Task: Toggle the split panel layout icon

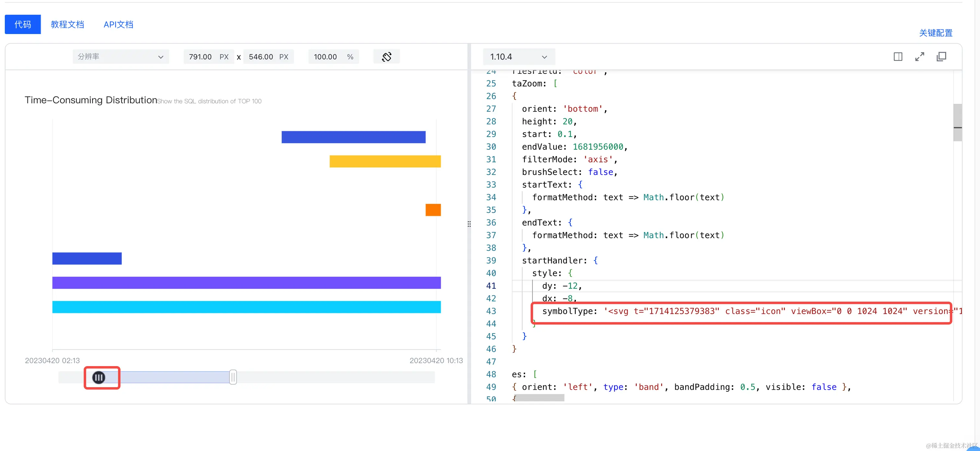Action: pyautogui.click(x=898, y=57)
